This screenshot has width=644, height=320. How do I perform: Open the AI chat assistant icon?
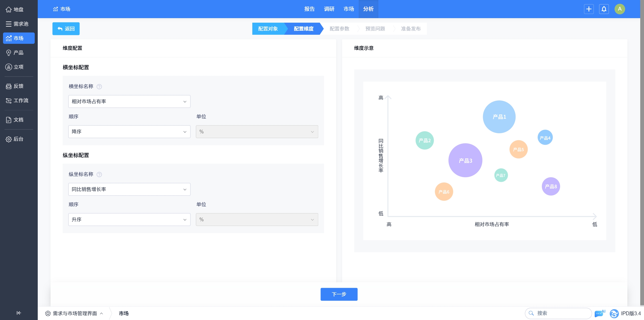click(x=599, y=313)
